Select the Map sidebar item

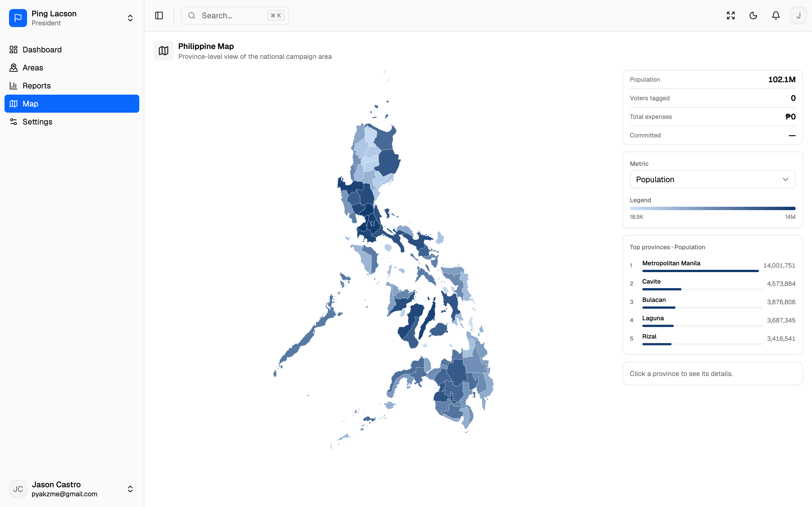(72, 104)
